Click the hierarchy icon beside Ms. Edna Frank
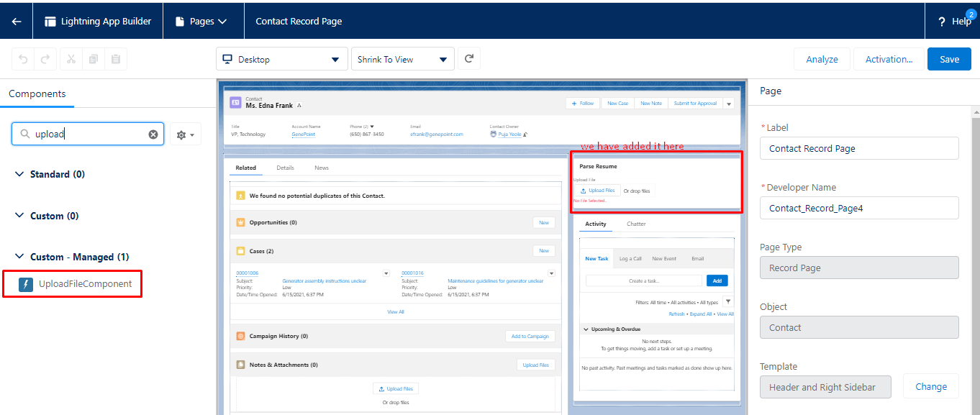The width and height of the screenshot is (980, 415). (x=299, y=106)
